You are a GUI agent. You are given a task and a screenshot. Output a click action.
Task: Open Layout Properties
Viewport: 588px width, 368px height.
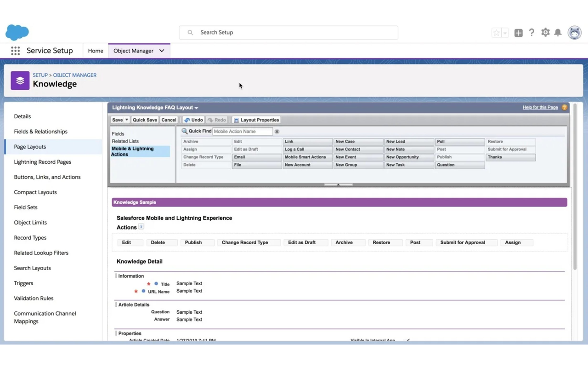pos(256,120)
